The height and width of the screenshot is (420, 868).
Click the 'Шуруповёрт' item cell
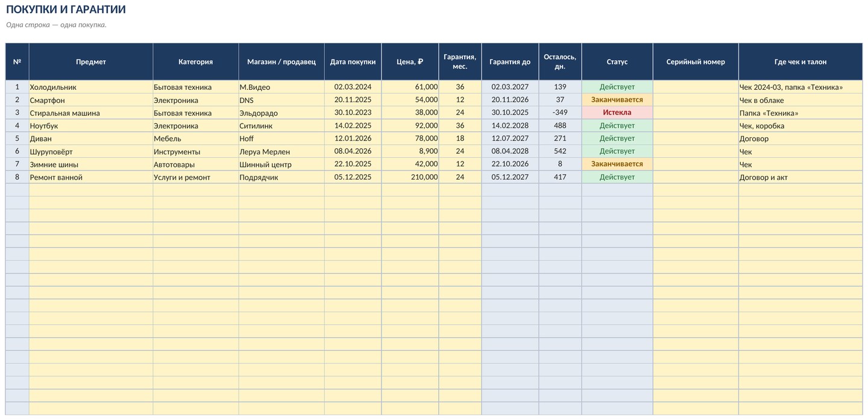[x=91, y=151]
